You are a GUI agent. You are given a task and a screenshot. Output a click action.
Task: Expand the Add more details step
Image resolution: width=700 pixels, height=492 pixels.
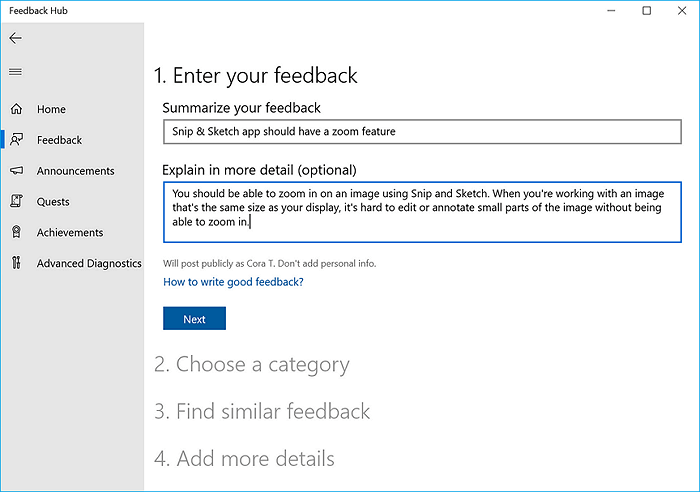tap(244, 459)
